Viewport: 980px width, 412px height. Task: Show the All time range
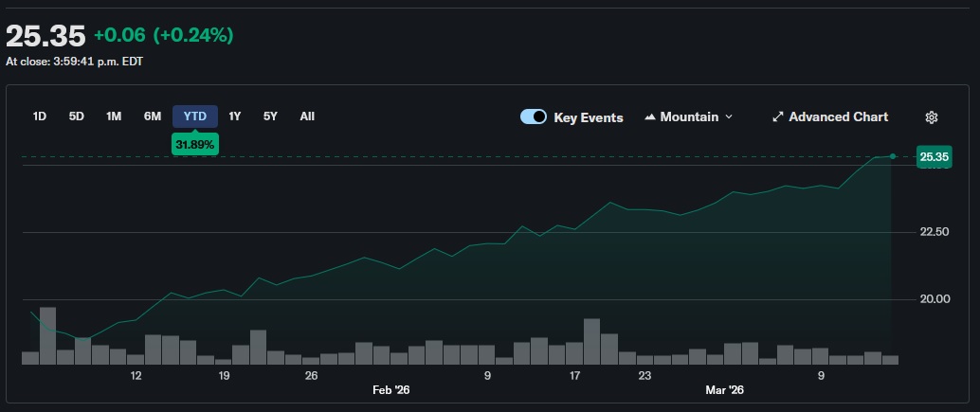(307, 116)
